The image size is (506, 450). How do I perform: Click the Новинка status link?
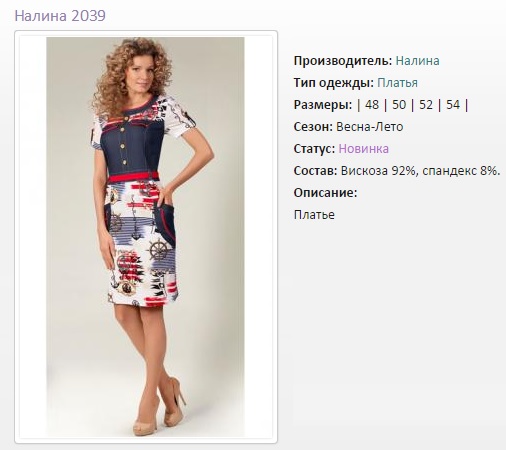364,149
